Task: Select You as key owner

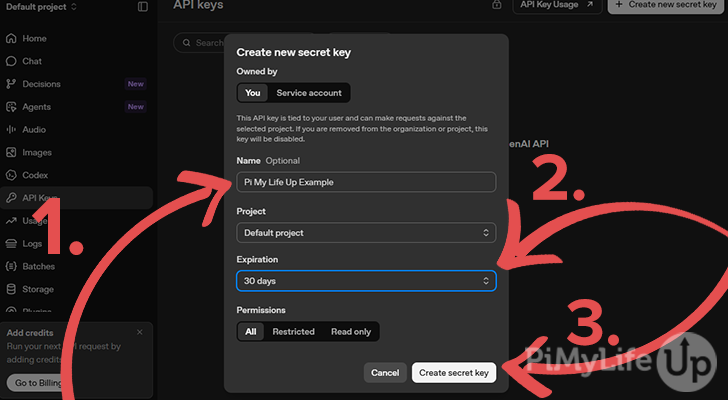Action: pyautogui.click(x=253, y=93)
